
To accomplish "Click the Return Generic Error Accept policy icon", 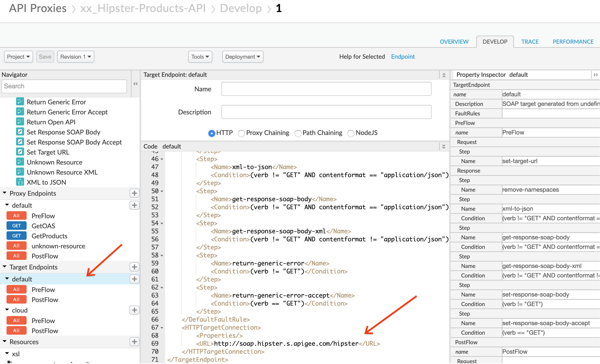I will pyautogui.click(x=20, y=112).
